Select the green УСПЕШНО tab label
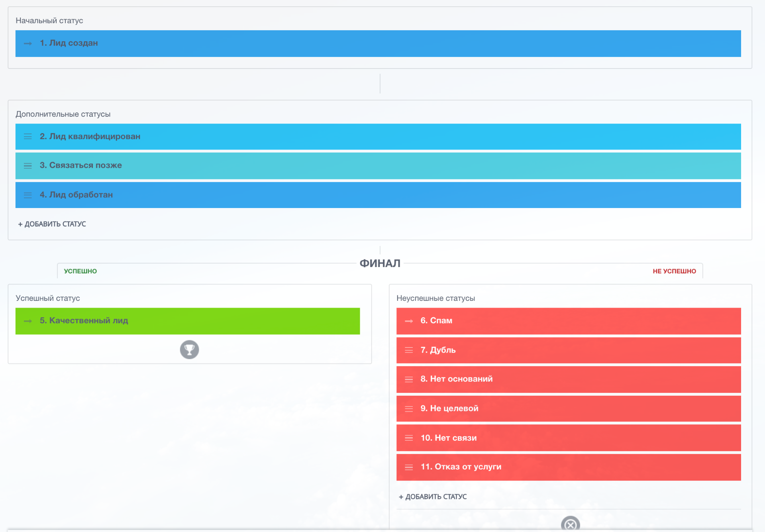Image resolution: width=765 pixels, height=532 pixels. coord(80,271)
